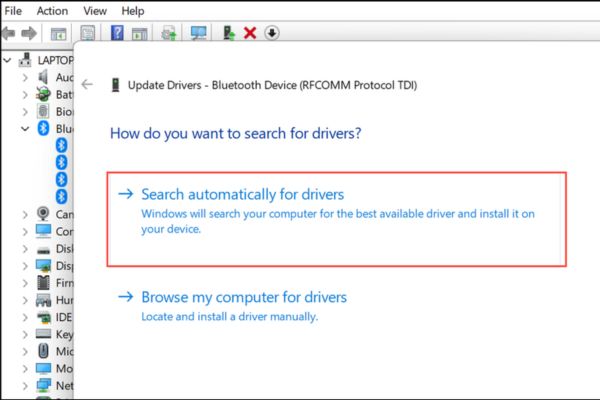Expand the Biometric devices chevron
Screen dimensions: 600x400
tap(25, 112)
